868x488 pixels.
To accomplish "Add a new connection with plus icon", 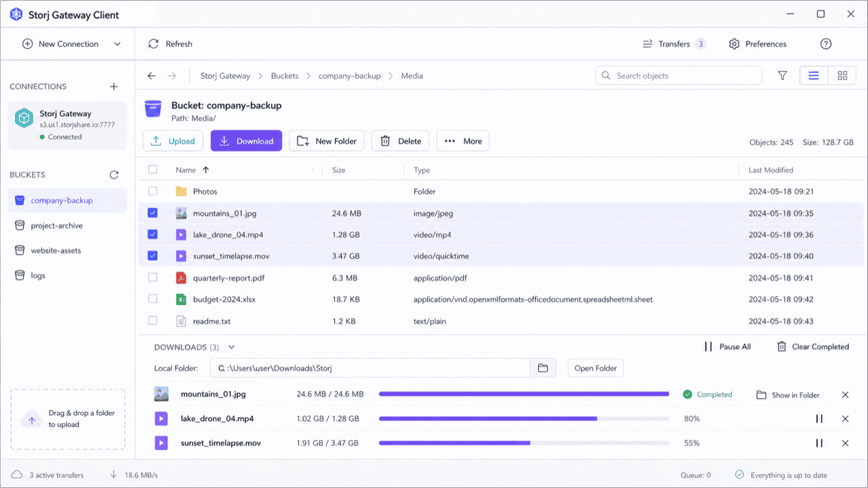I will tap(114, 87).
